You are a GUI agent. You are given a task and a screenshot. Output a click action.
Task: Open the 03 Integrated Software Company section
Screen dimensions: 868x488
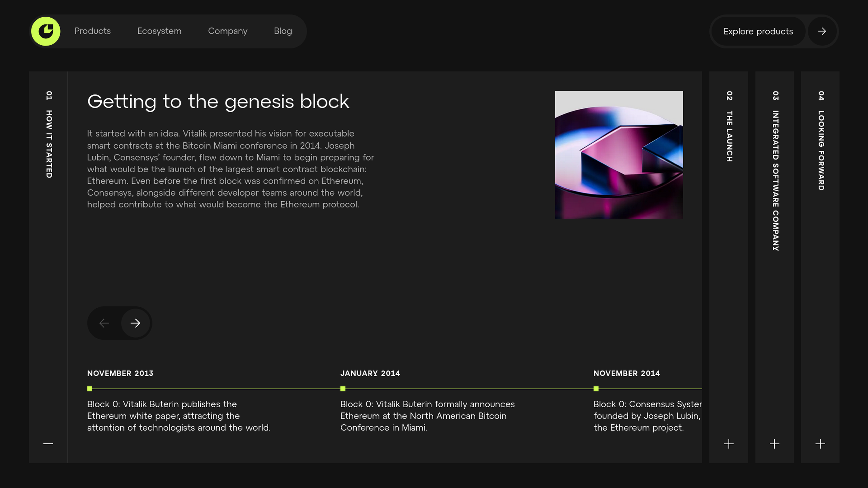(x=775, y=171)
